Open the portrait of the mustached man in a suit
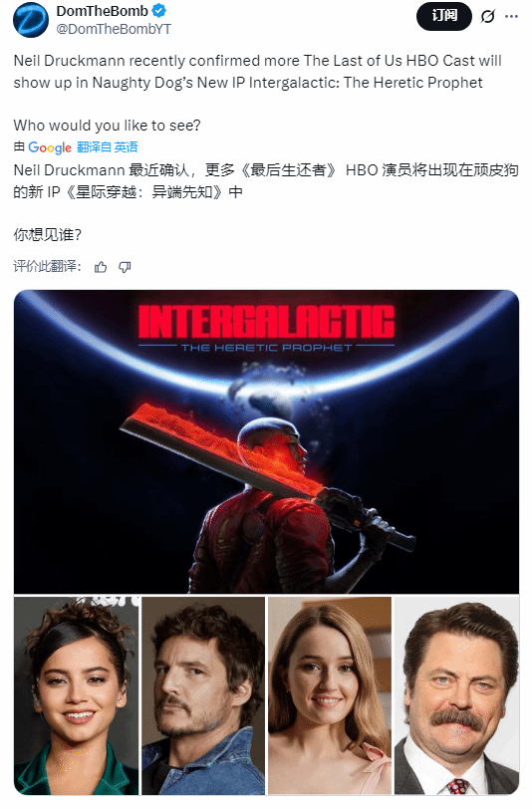 pos(456,695)
